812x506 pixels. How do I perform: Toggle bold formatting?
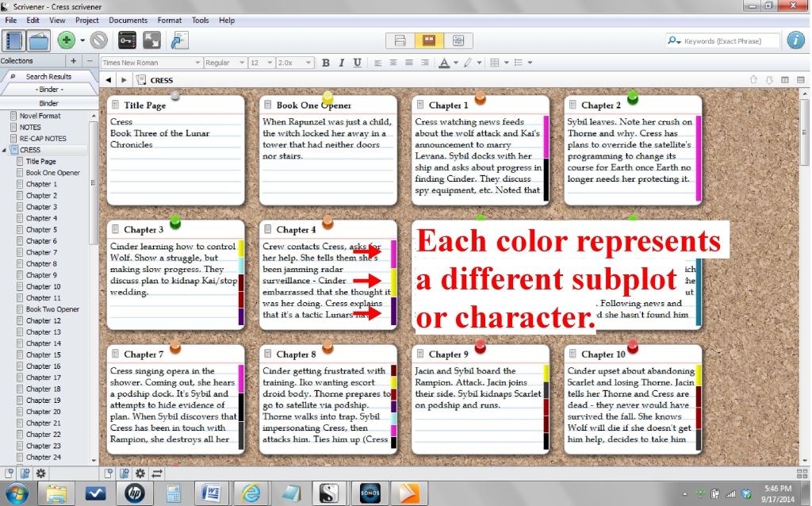pos(325,63)
